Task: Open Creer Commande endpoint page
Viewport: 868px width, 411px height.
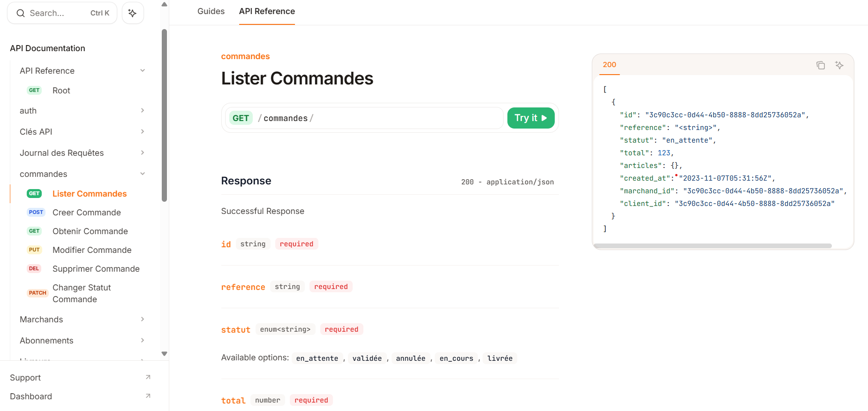Action: point(87,213)
